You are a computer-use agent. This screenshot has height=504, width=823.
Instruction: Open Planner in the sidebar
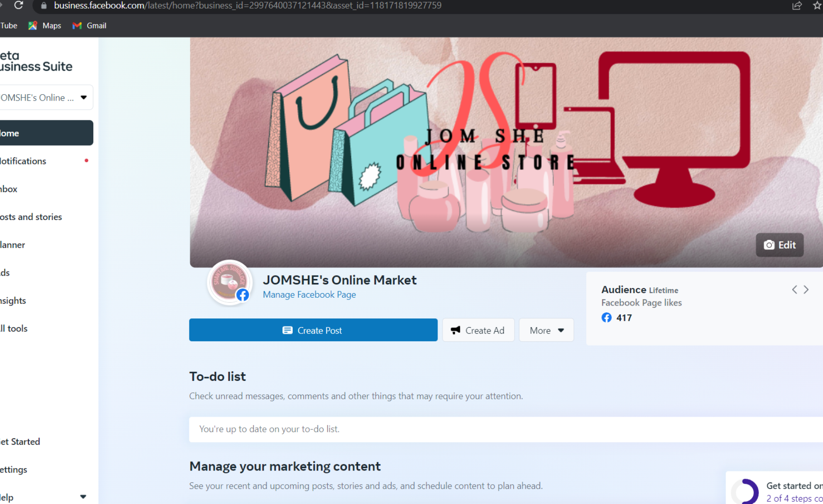(45, 245)
